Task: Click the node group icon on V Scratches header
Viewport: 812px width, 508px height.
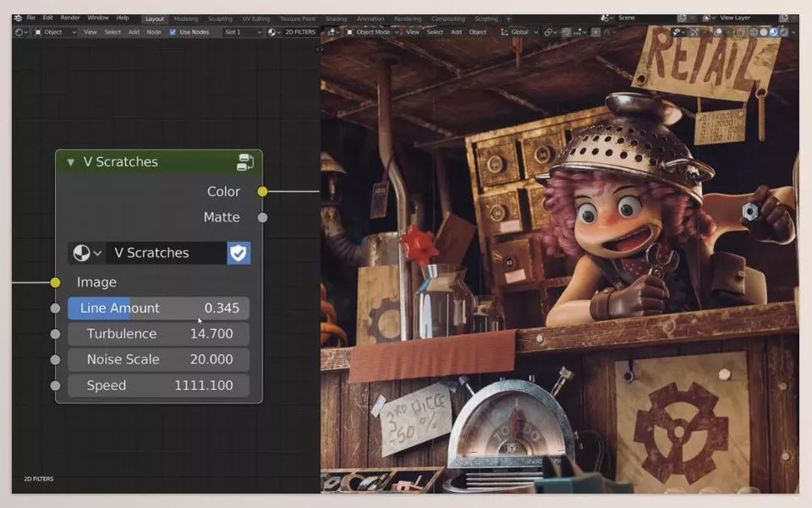Action: (x=245, y=162)
